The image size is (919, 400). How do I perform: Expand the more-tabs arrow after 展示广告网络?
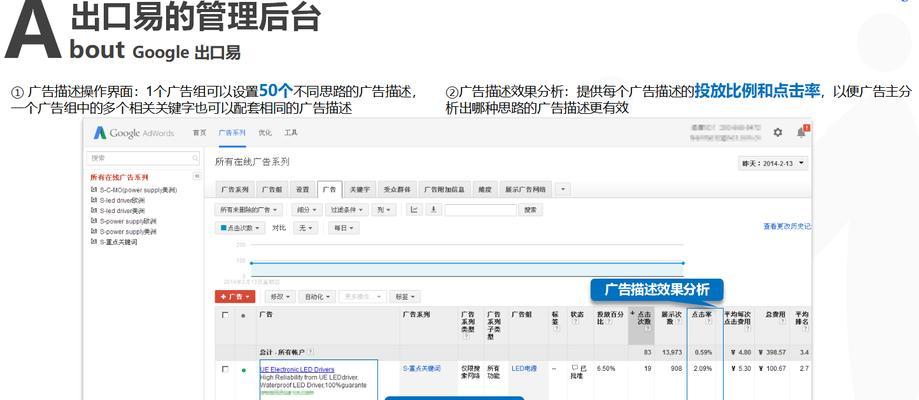pos(563,189)
